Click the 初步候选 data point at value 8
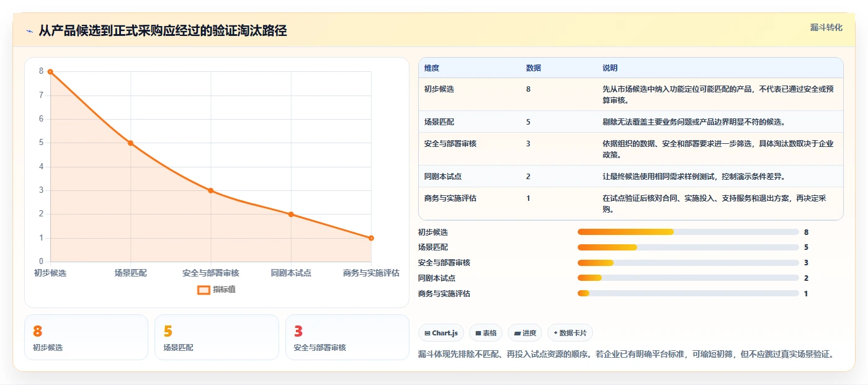The width and height of the screenshot is (868, 385). click(x=50, y=72)
